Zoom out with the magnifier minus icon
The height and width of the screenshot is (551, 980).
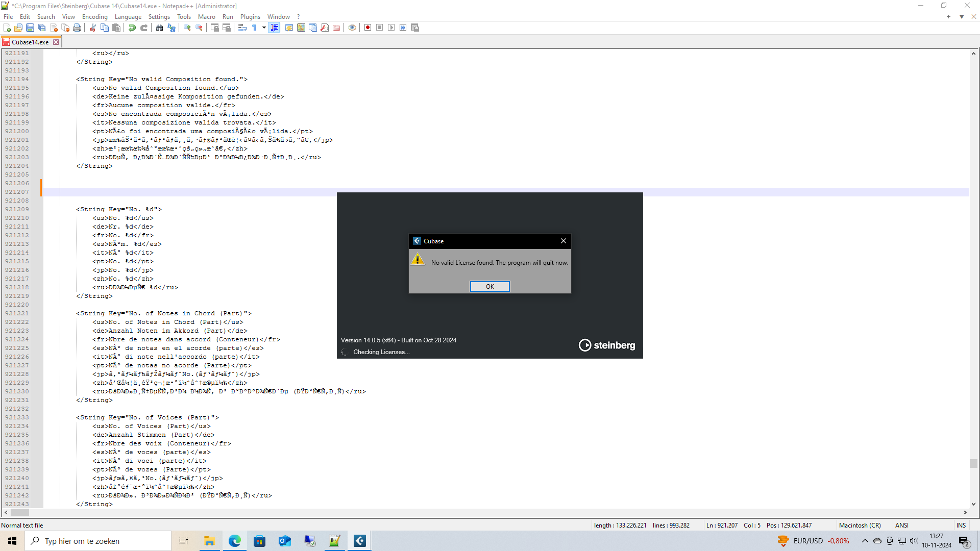point(199,28)
